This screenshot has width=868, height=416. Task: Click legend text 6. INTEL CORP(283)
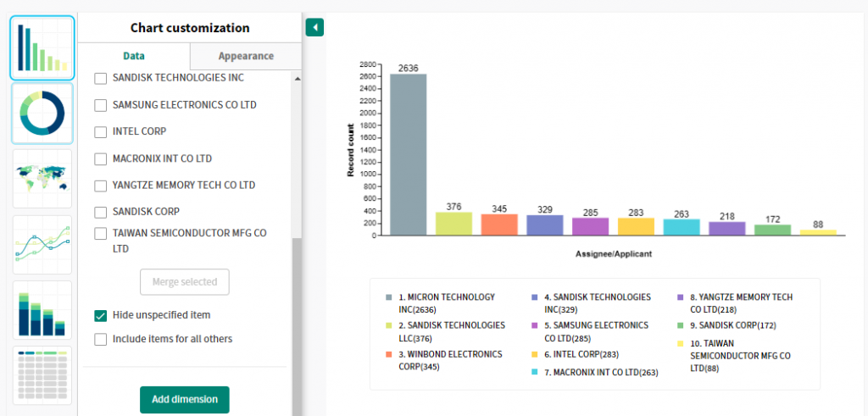point(581,355)
